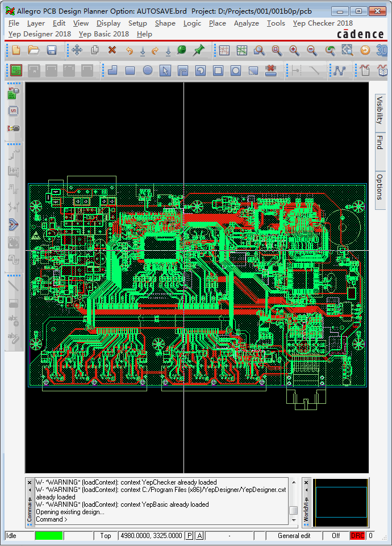Refresh the canvas with orange circular icon
This screenshot has width=392, height=546.
pos(365,51)
